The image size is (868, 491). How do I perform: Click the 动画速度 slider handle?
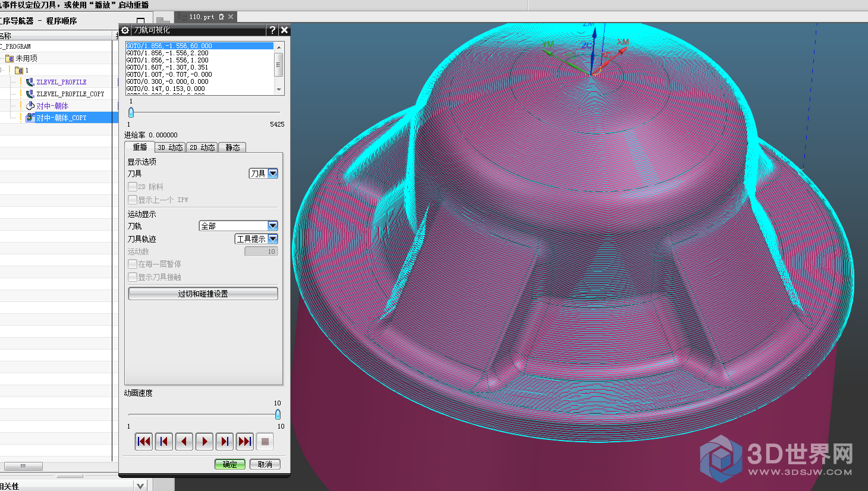(278, 414)
